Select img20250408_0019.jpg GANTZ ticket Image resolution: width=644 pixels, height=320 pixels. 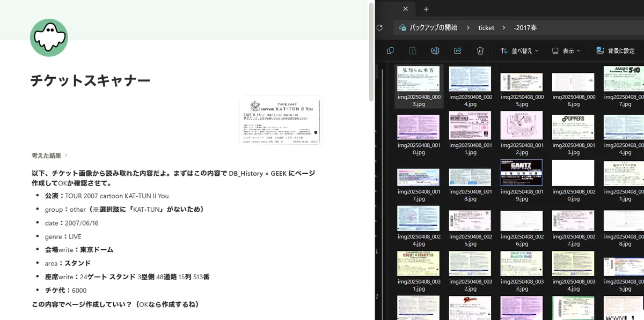[522, 180]
